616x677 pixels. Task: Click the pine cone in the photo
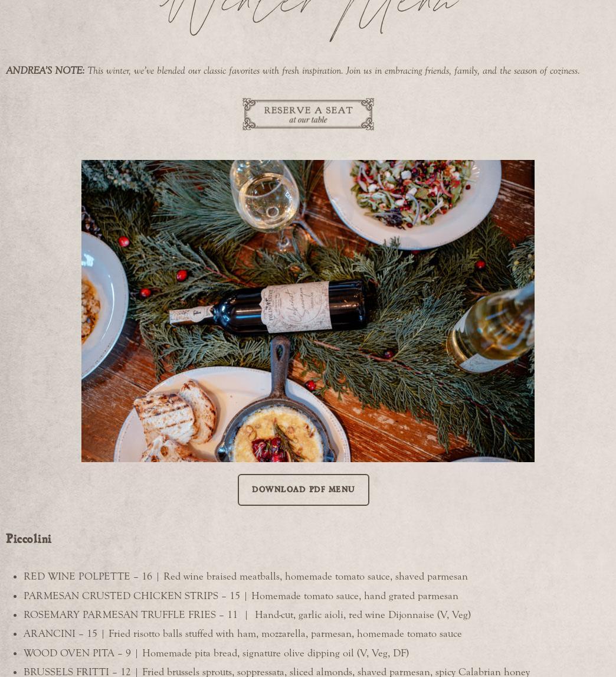click(x=90, y=223)
